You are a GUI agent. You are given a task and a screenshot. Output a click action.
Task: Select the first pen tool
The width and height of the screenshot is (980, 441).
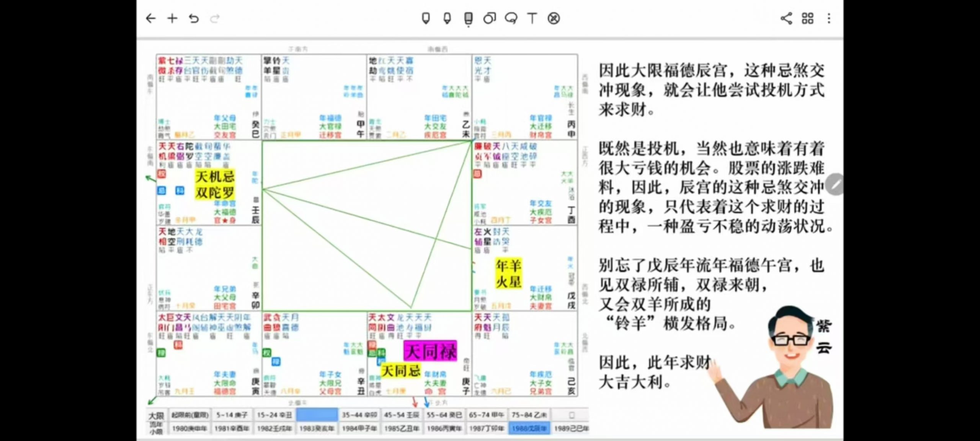[426, 18]
